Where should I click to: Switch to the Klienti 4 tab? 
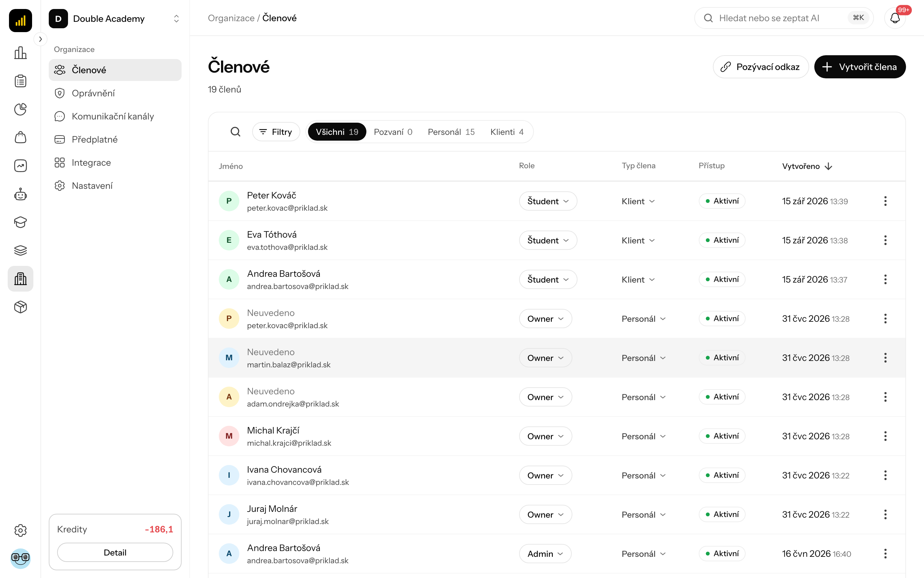507,132
